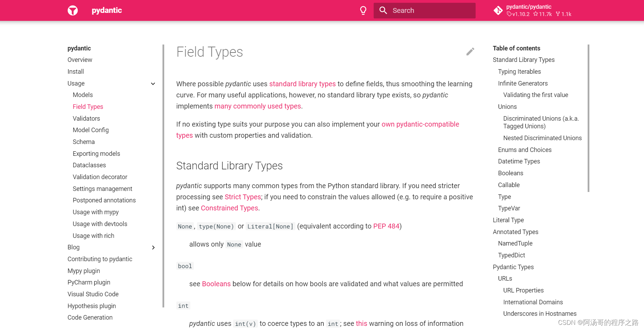Jump to Booleans via table of contents
Viewport: 644px width, 329px height.
(x=510, y=173)
